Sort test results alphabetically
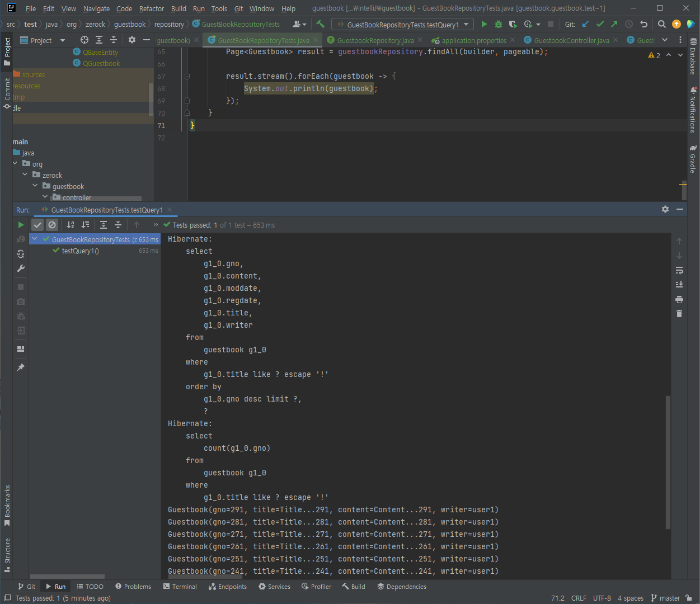Image resolution: width=700 pixels, height=604 pixels. (x=71, y=225)
